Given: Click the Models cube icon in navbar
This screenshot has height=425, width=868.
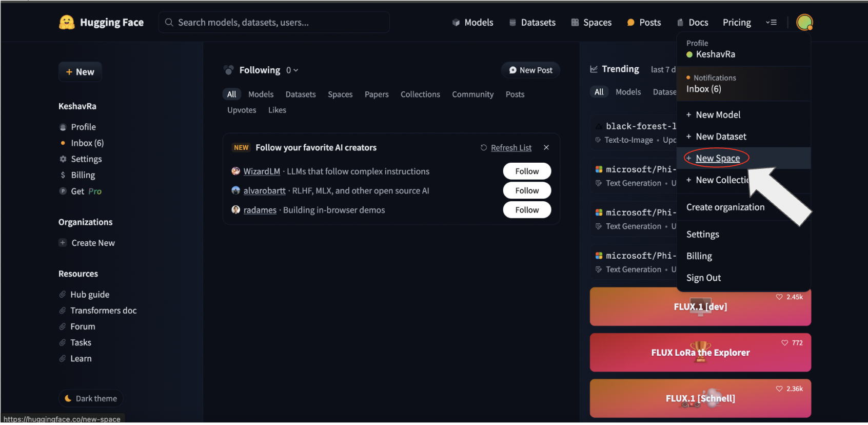Looking at the screenshot, I should (456, 23).
